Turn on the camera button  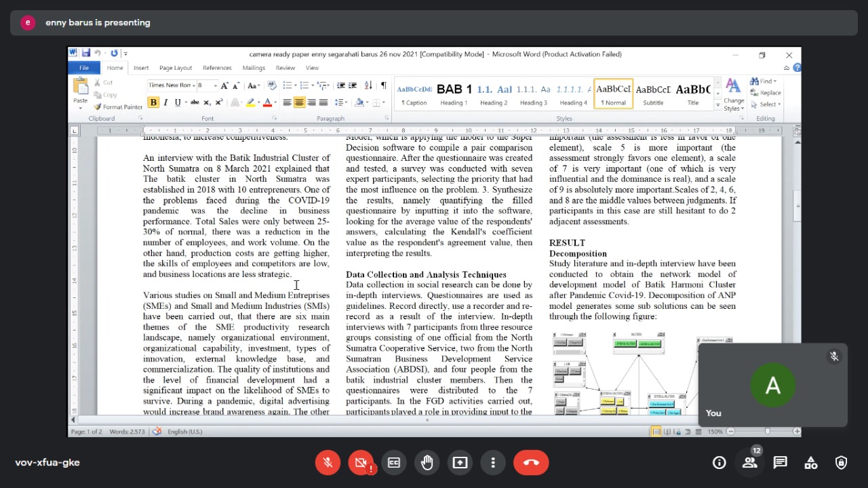point(361,463)
